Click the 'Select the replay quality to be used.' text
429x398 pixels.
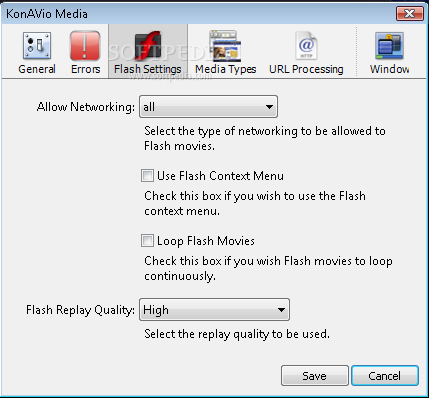[237, 334]
